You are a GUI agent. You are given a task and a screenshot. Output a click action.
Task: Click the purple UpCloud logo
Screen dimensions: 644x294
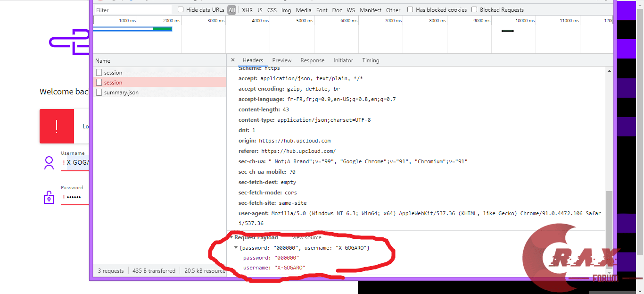click(70, 42)
